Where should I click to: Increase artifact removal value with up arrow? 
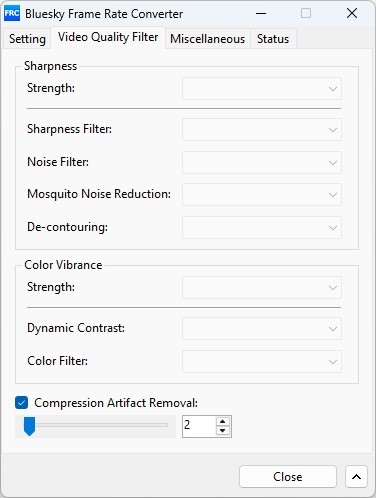click(223, 422)
